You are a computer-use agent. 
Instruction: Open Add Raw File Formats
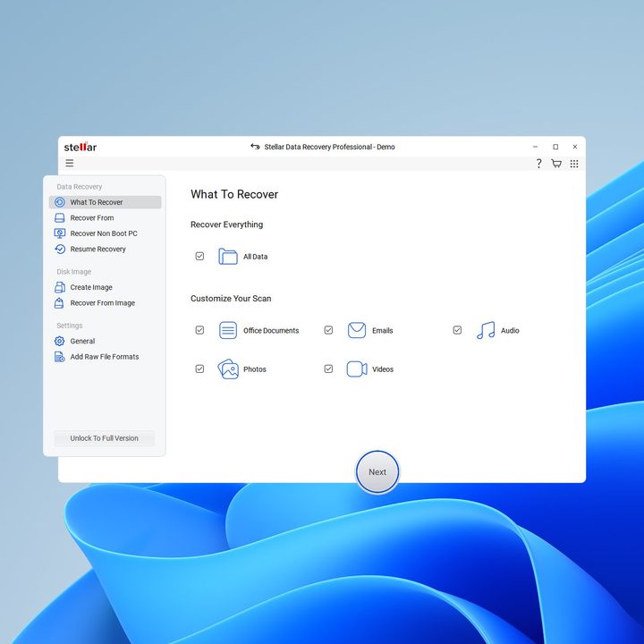106,357
